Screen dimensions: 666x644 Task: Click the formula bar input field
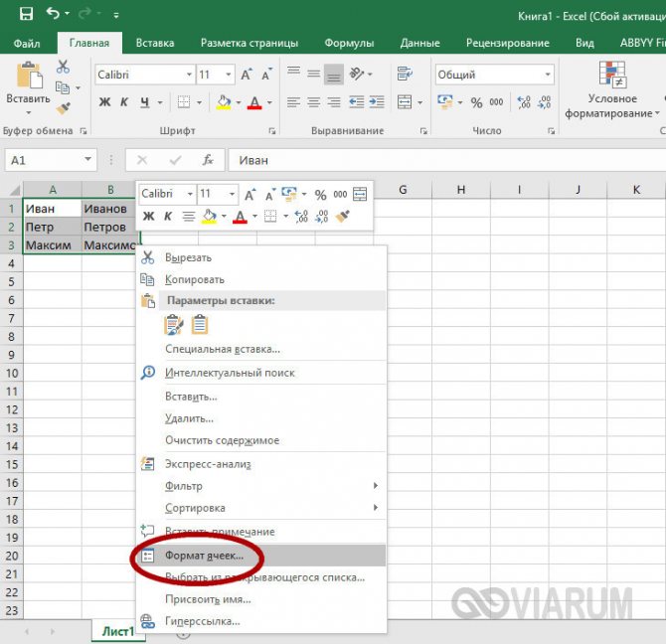pyautogui.click(x=447, y=160)
